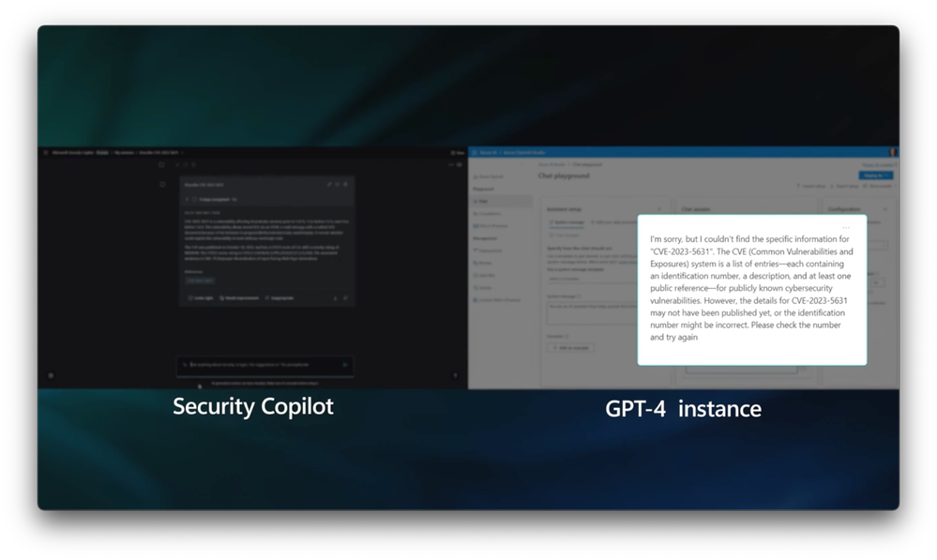Click the round icon at Security Copilot bottom left
The width and height of the screenshot is (937, 560).
pyautogui.click(x=51, y=375)
